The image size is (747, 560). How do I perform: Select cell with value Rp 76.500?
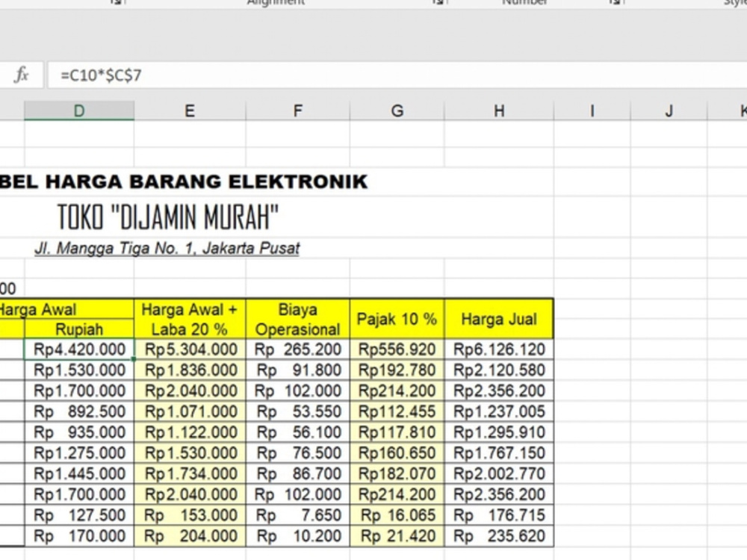point(298,453)
